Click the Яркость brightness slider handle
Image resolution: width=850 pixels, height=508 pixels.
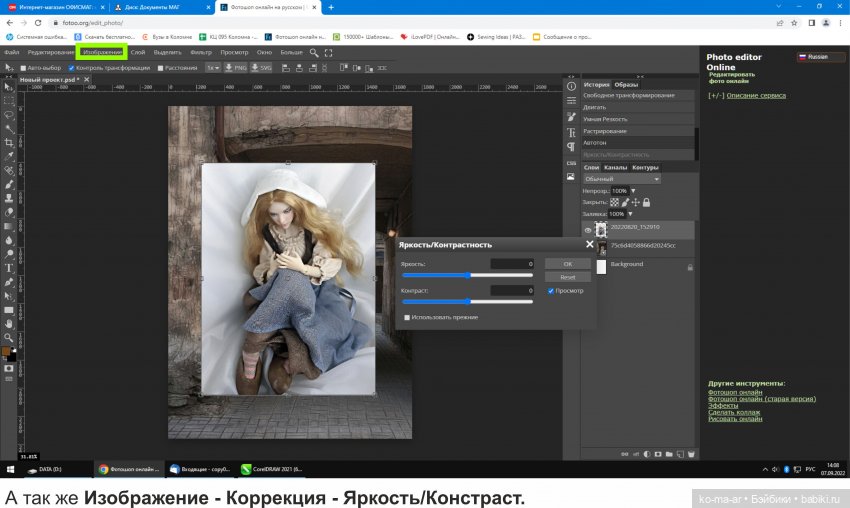click(468, 275)
